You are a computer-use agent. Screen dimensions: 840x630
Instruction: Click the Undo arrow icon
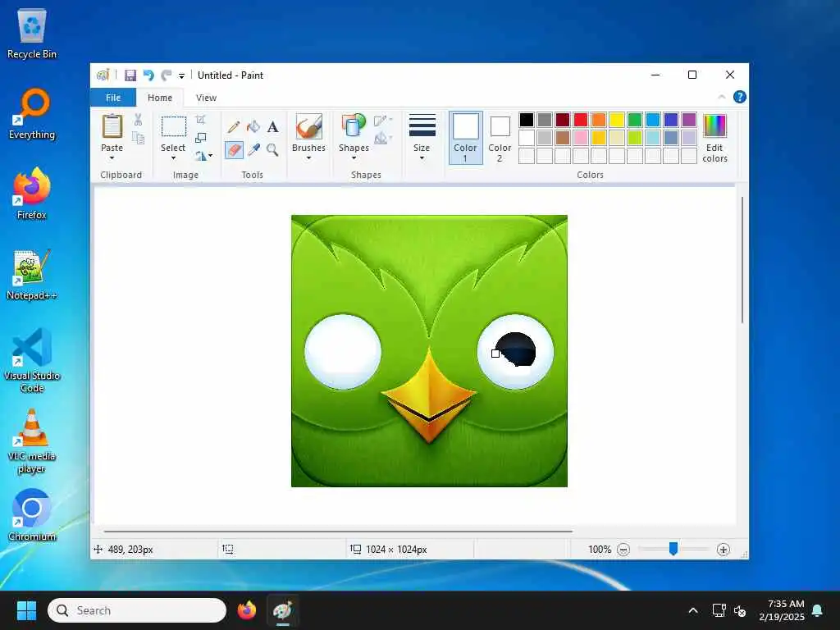148,75
